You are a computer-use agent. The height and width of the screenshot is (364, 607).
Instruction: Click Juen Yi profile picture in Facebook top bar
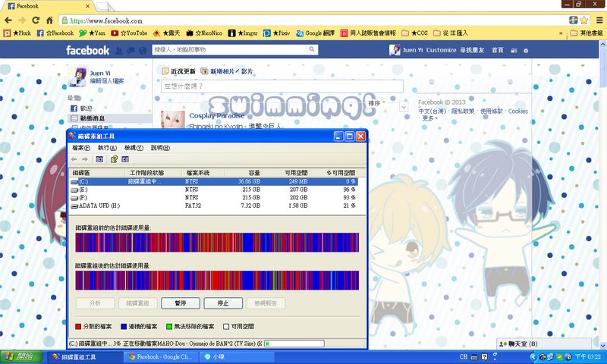[x=395, y=50]
